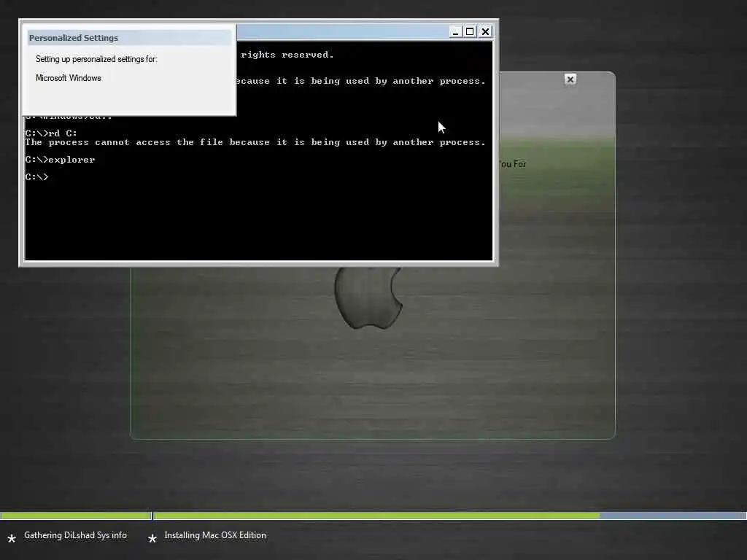This screenshot has width=747, height=560.
Task: Click the Apple logo in installer window
Action: (368, 297)
